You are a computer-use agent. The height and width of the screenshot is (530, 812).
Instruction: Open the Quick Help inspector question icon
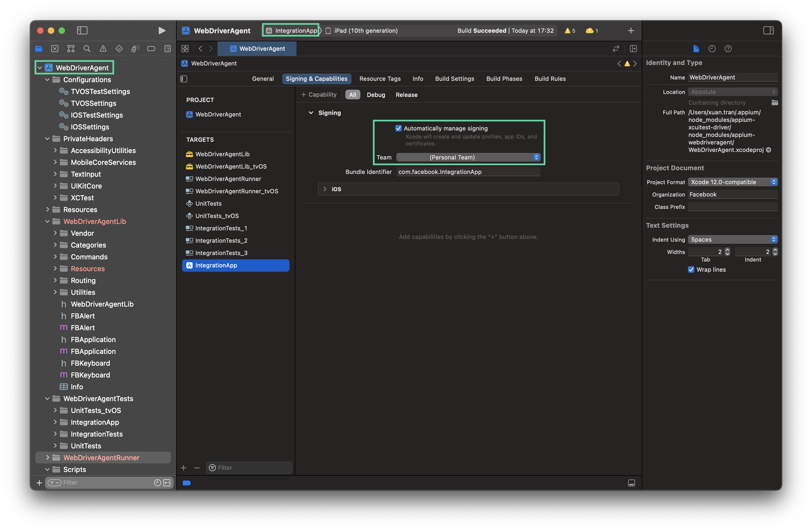[x=728, y=49]
